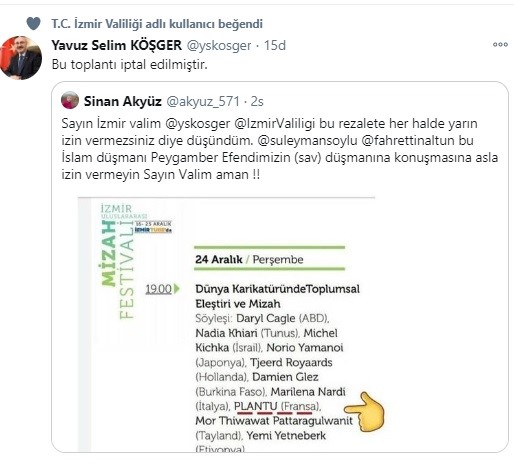Open Sinan Akyüz's avatar in the quoted tweet
Screen dimensions: 514x471
(x=70, y=100)
